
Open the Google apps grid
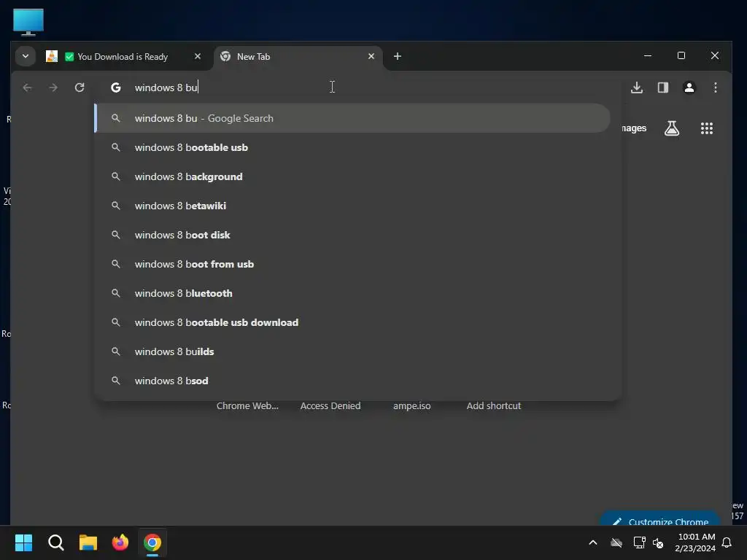706,128
